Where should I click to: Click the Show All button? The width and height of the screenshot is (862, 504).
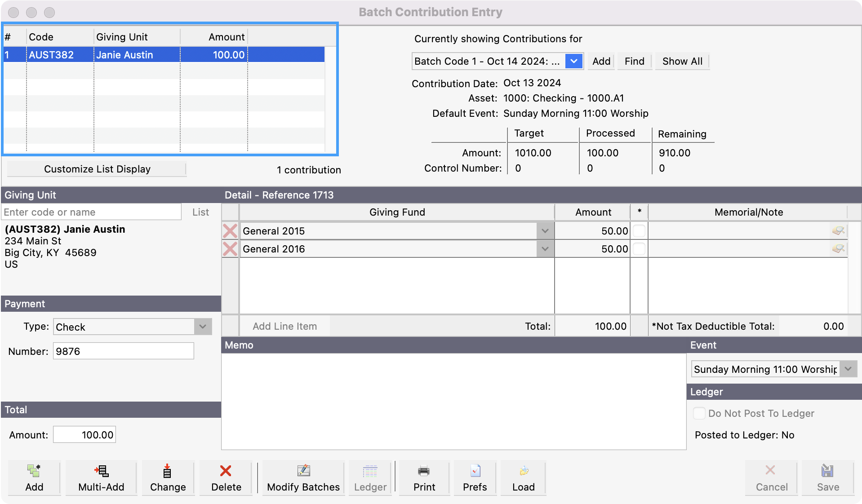point(682,61)
